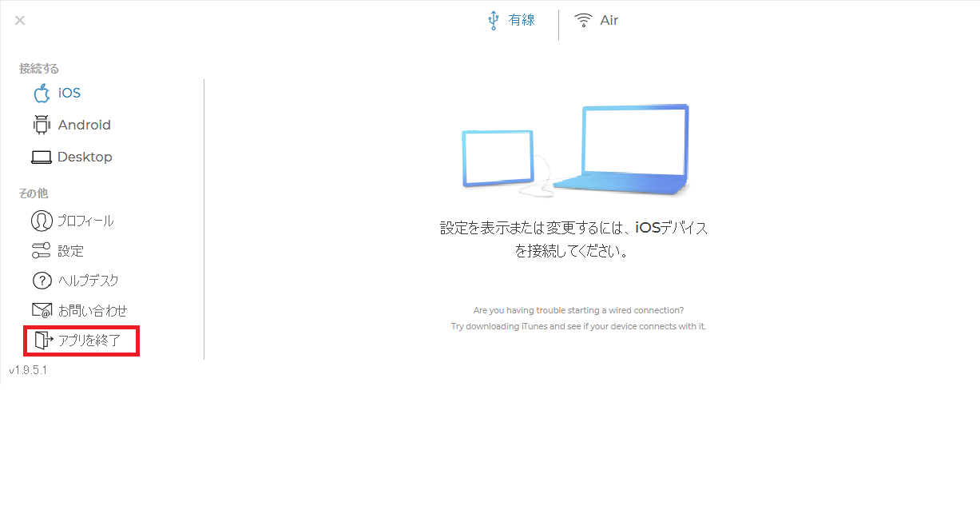Click the profile person icon

click(x=42, y=221)
